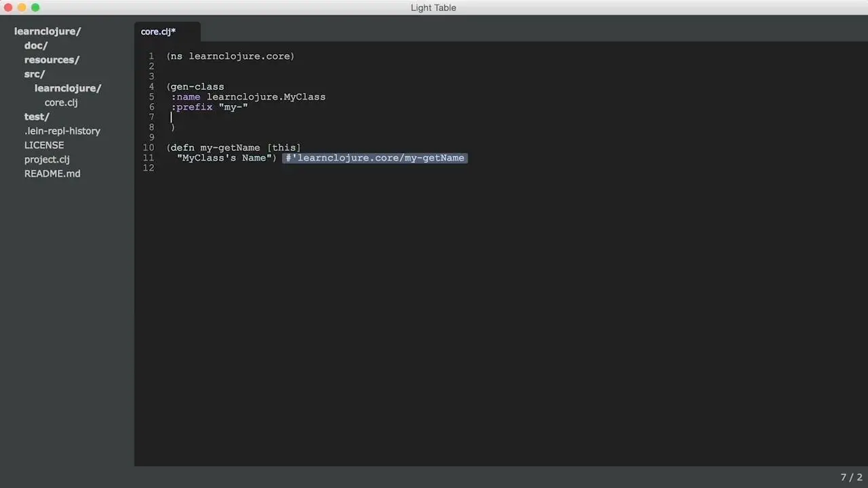
Task: Open the README.md file
Action: (x=52, y=174)
